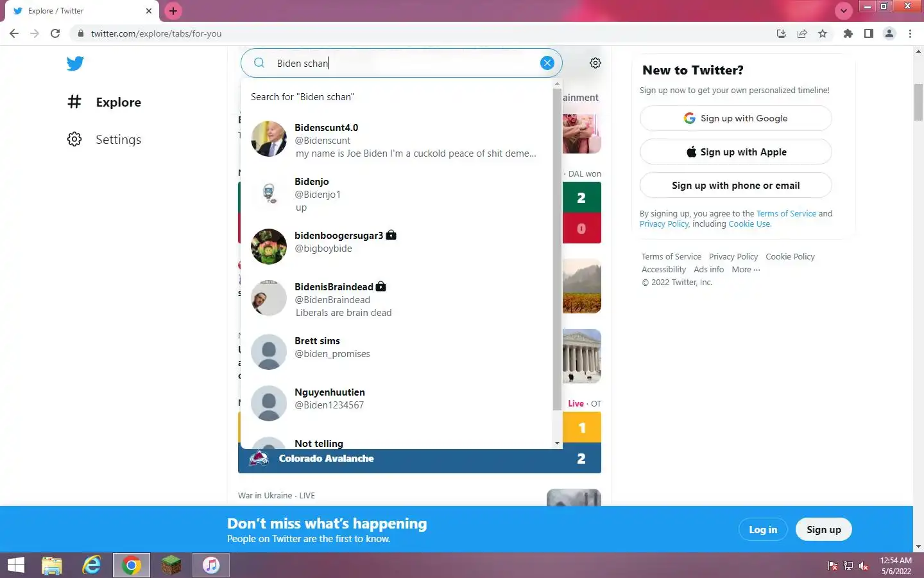Image resolution: width=924 pixels, height=578 pixels.
Task: Open a new browser tab
Action: [173, 11]
